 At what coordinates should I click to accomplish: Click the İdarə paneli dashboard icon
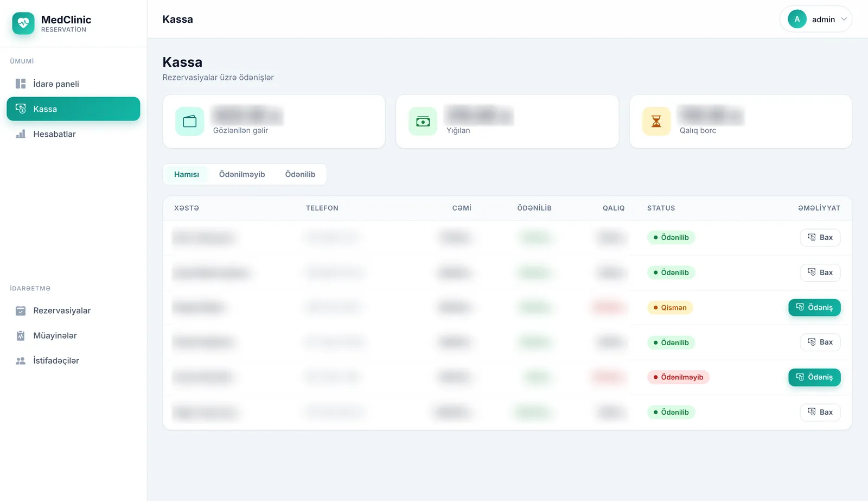21,84
